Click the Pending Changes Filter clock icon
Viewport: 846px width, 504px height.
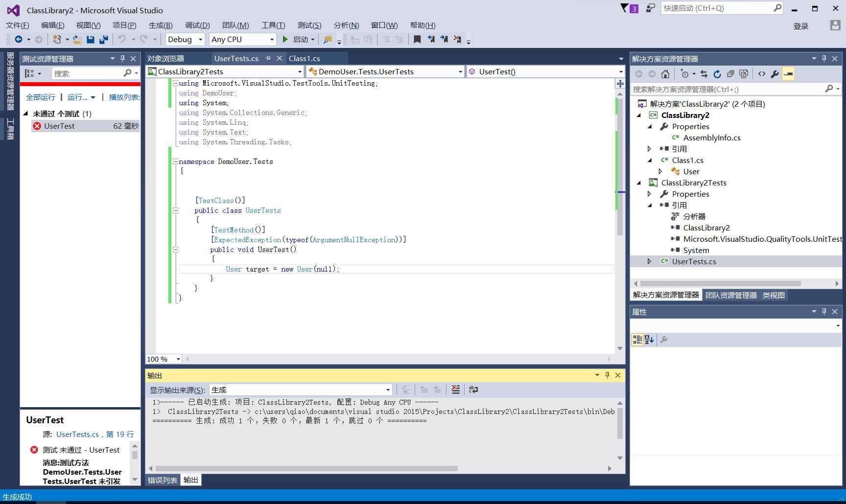pyautogui.click(x=684, y=74)
